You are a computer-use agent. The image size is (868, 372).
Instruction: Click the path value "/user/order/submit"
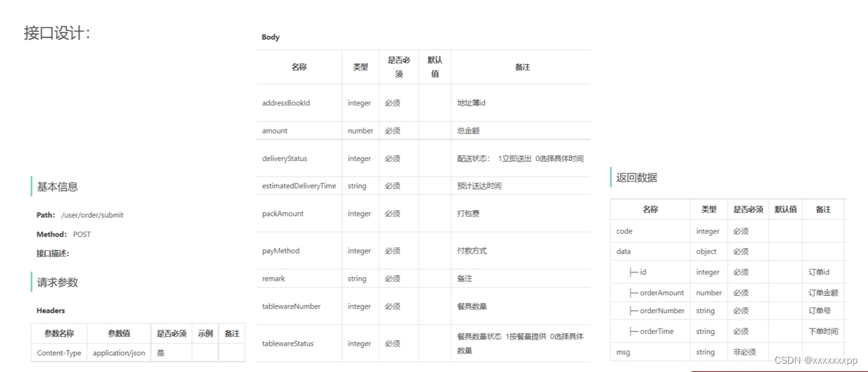coord(92,215)
